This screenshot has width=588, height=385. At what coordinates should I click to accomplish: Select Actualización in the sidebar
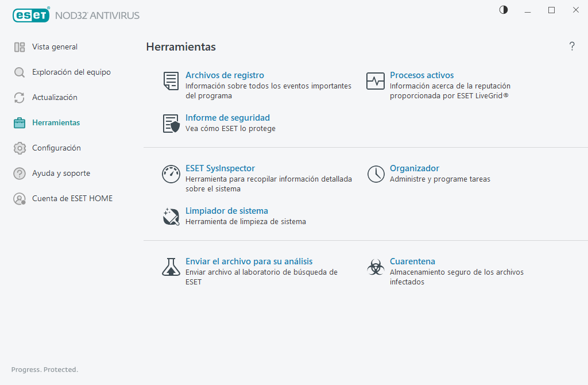click(55, 98)
